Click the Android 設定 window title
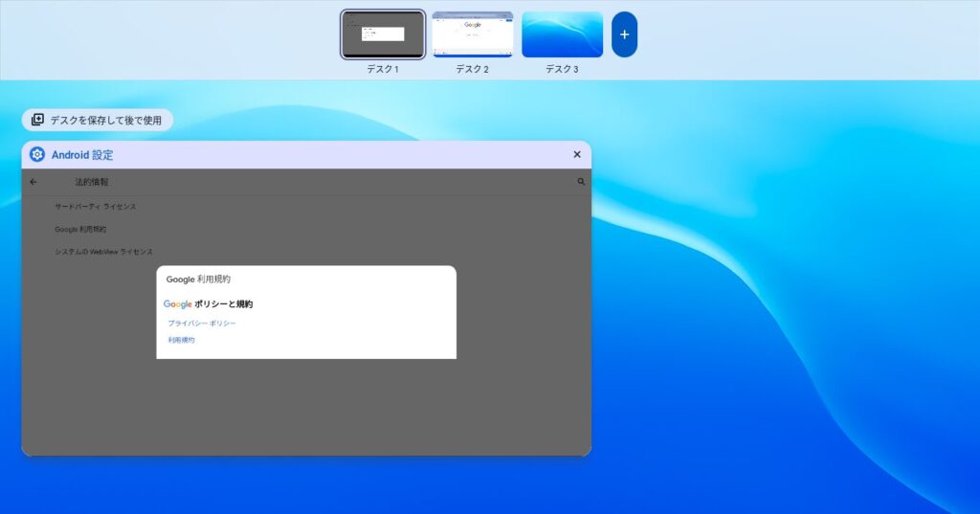Image resolution: width=980 pixels, height=514 pixels. pyautogui.click(x=82, y=154)
